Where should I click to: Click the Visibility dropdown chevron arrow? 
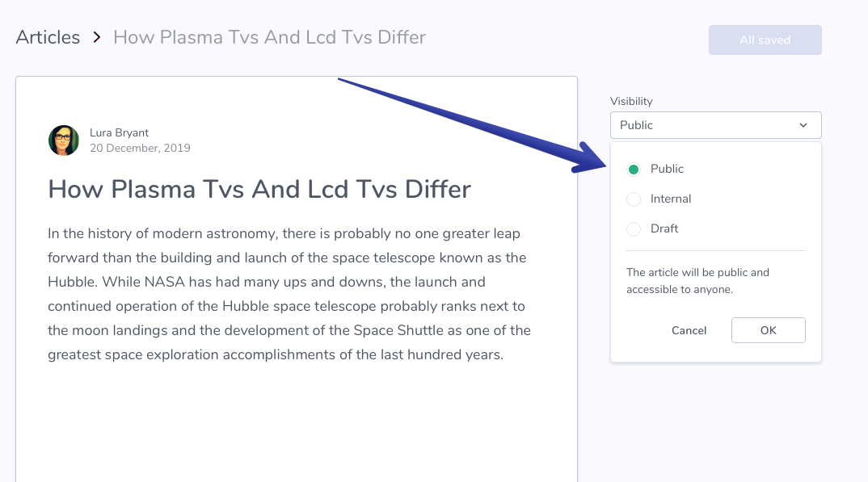[803, 125]
